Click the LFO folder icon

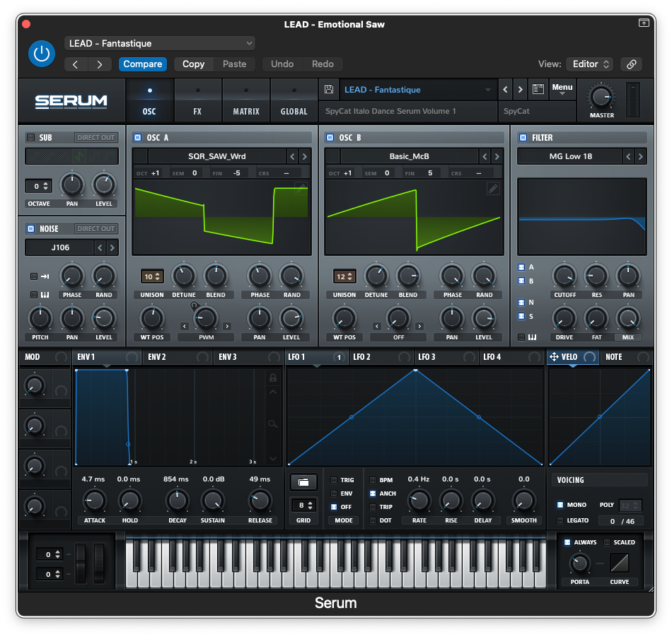[303, 482]
